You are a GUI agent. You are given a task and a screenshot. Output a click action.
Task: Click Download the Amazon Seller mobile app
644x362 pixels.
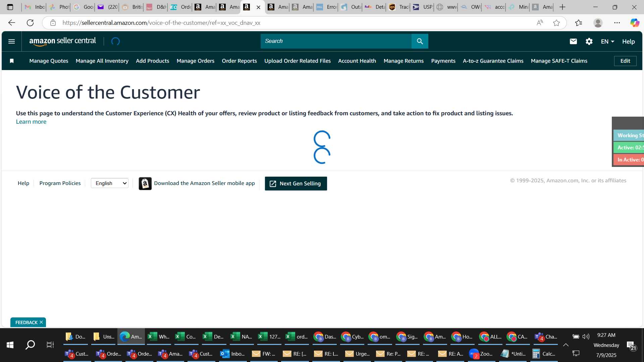204,183
